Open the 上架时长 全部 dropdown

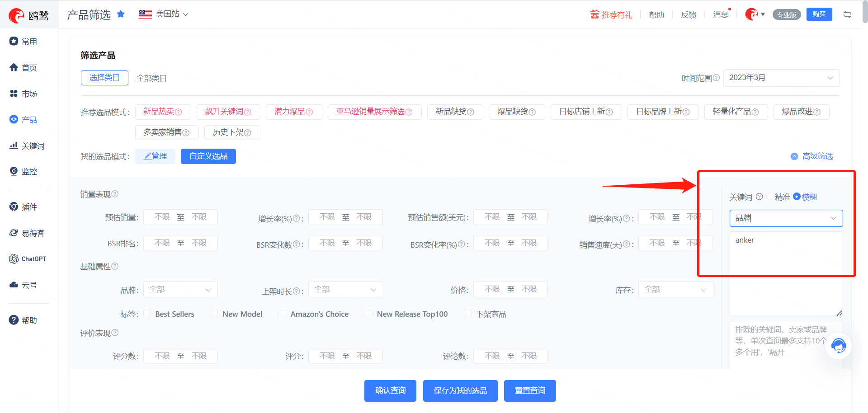(345, 290)
